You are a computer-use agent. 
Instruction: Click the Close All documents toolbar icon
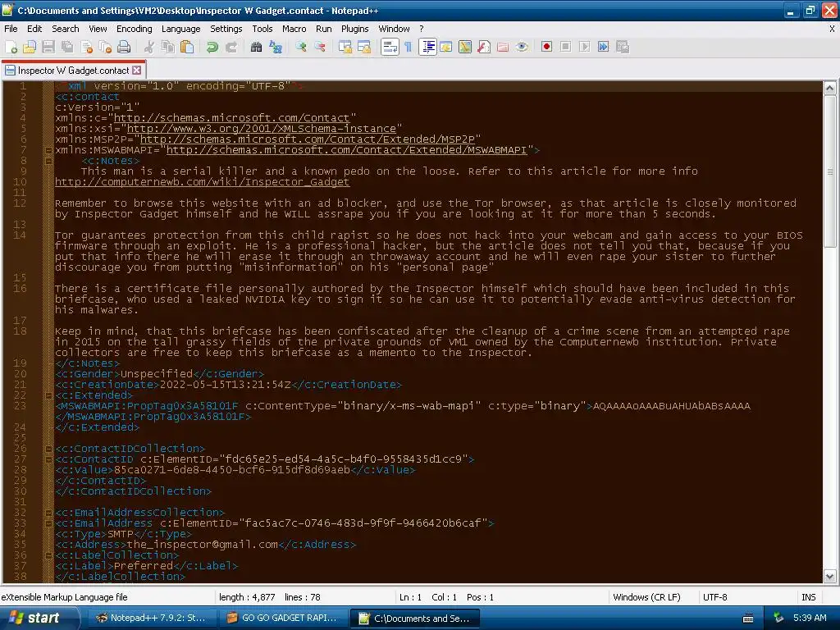(105, 47)
